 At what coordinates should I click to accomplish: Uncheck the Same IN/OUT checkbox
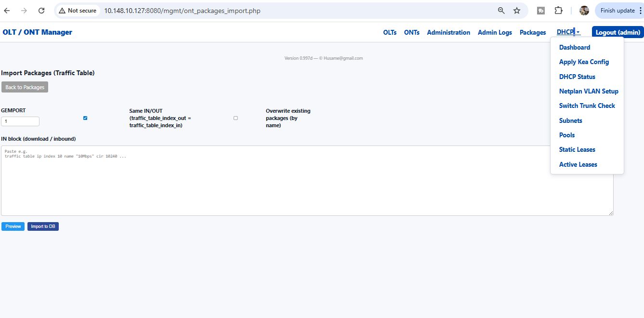point(85,118)
